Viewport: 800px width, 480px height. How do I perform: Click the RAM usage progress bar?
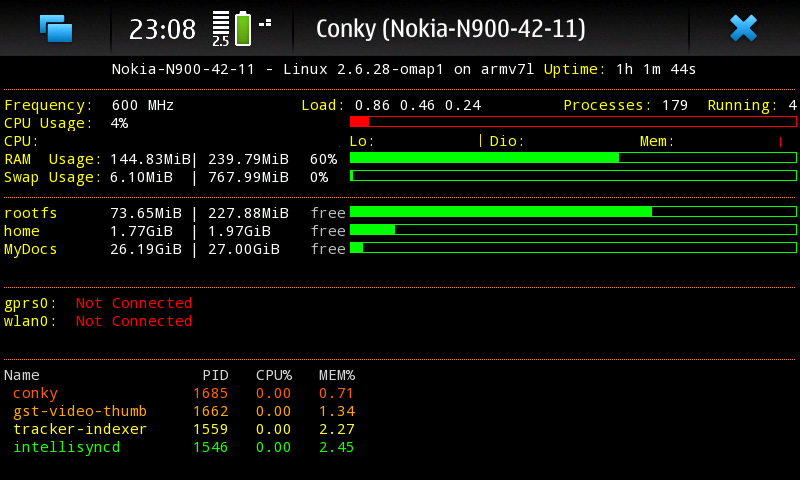(573, 158)
